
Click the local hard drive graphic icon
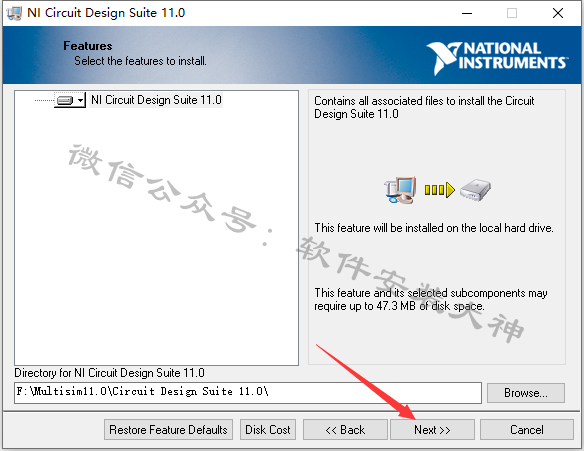click(x=475, y=190)
